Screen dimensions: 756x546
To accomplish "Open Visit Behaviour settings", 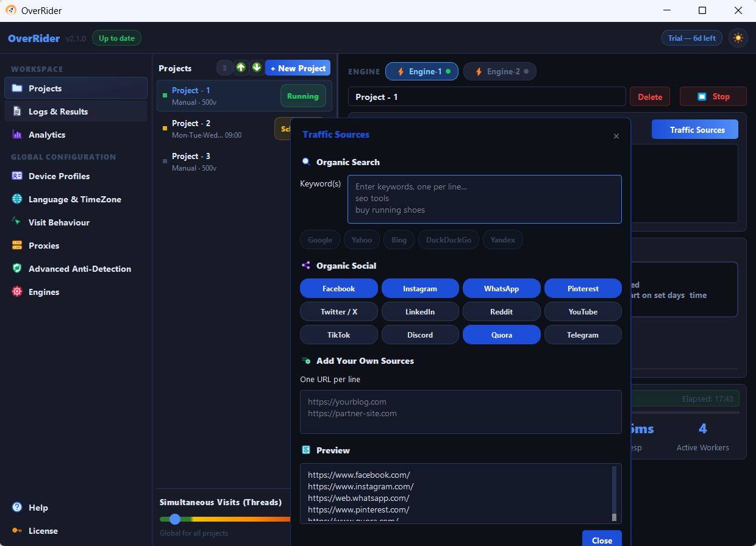I will tap(76, 222).
